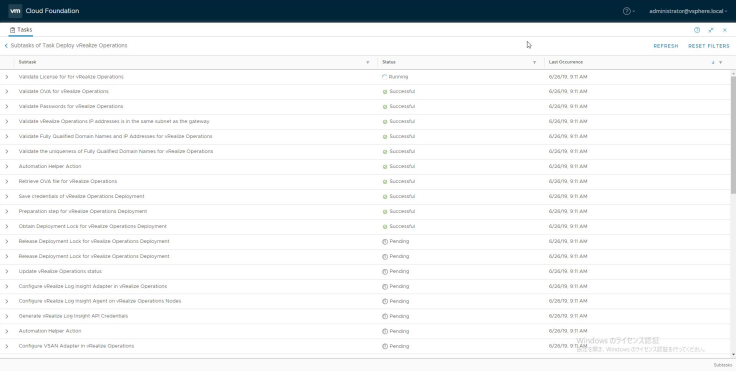Expand Retrieve OVA file row

7,181
